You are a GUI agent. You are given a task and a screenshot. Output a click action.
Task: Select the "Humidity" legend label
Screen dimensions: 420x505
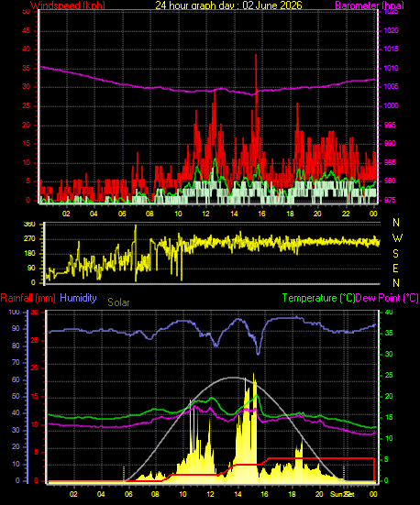78,298
